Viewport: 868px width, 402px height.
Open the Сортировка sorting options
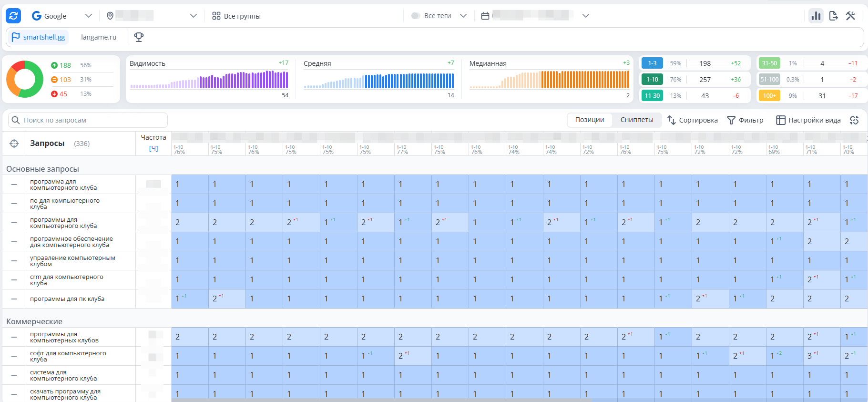692,120
